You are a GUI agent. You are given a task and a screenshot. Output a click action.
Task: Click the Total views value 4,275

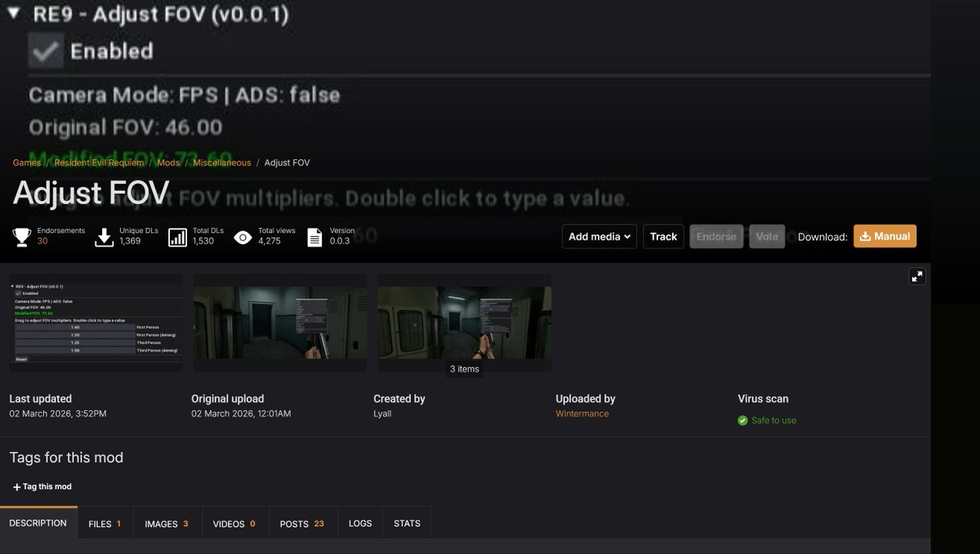coord(269,241)
